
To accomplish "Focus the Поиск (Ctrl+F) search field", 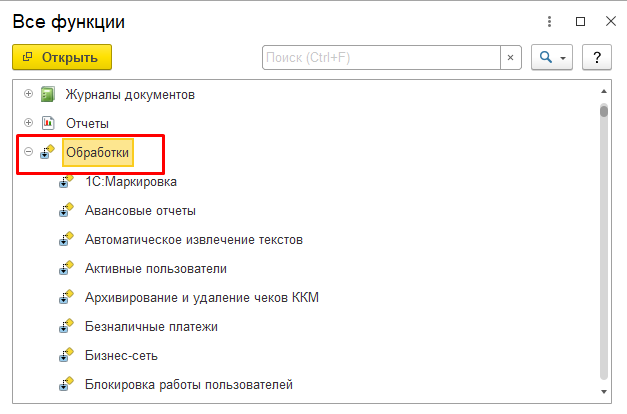I will click(x=381, y=58).
